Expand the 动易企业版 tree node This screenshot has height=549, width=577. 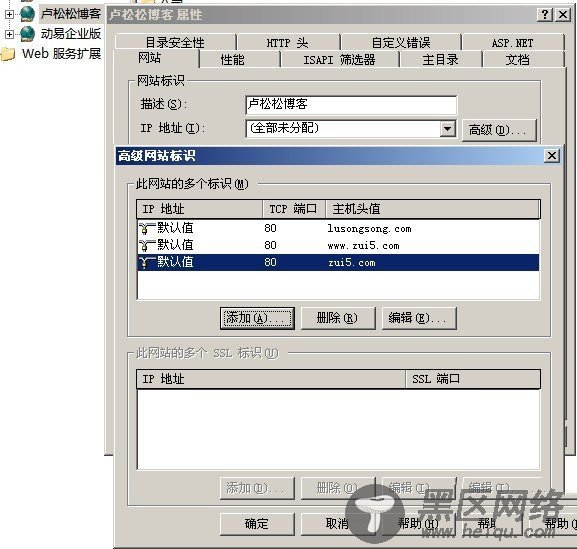[x=10, y=34]
